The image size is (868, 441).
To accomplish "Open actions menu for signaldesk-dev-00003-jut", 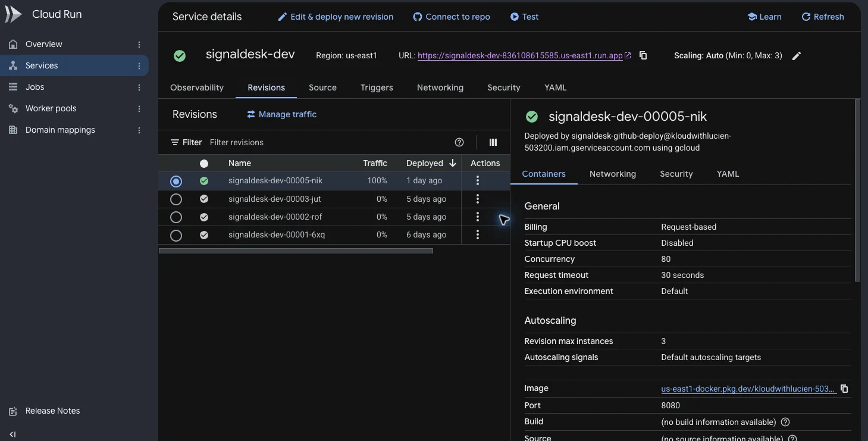I will click(477, 199).
